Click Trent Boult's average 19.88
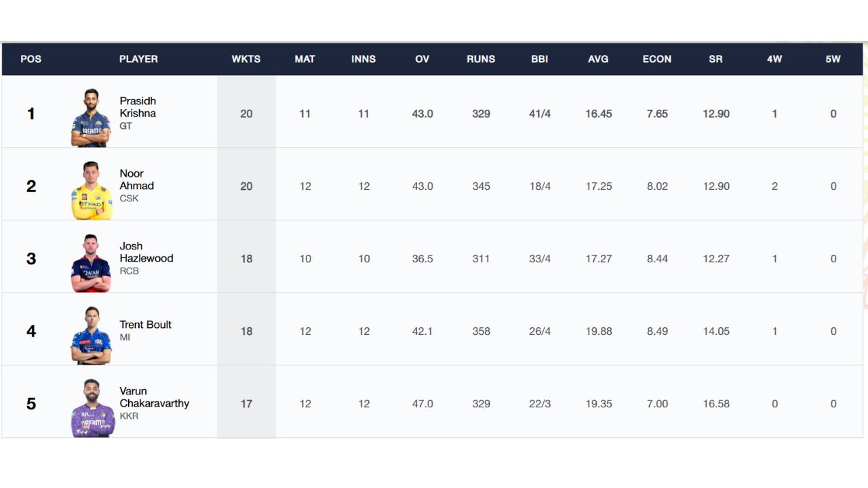Screen dimensions: 868x488 [599, 331]
